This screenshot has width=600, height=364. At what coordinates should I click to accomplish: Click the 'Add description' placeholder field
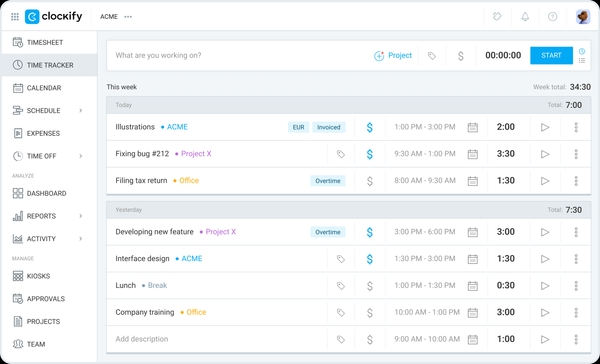142,339
